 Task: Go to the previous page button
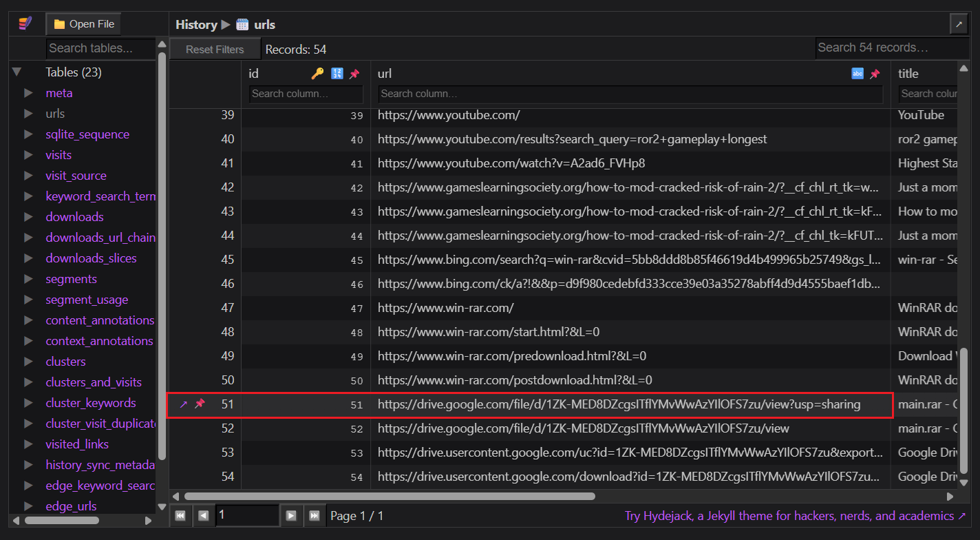point(203,515)
